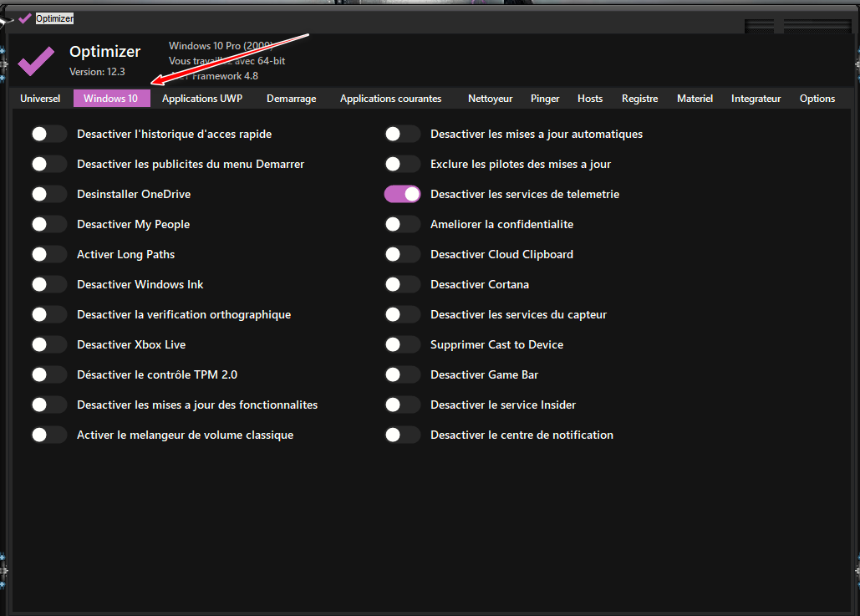Toggle Desactiver Xbox Live switch
Image resolution: width=860 pixels, height=616 pixels.
(x=48, y=344)
